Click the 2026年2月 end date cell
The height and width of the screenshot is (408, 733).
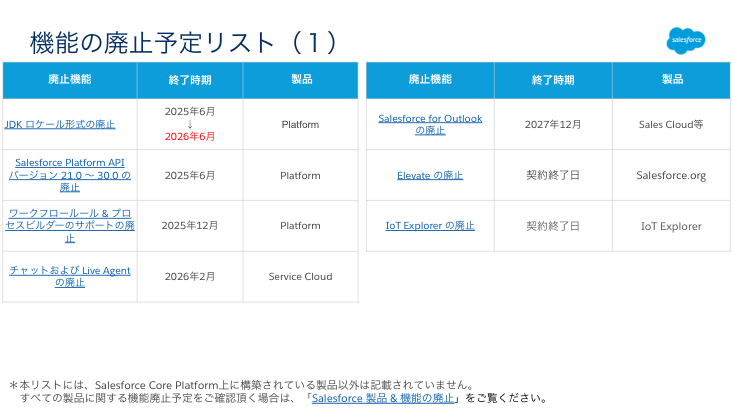[190, 277]
